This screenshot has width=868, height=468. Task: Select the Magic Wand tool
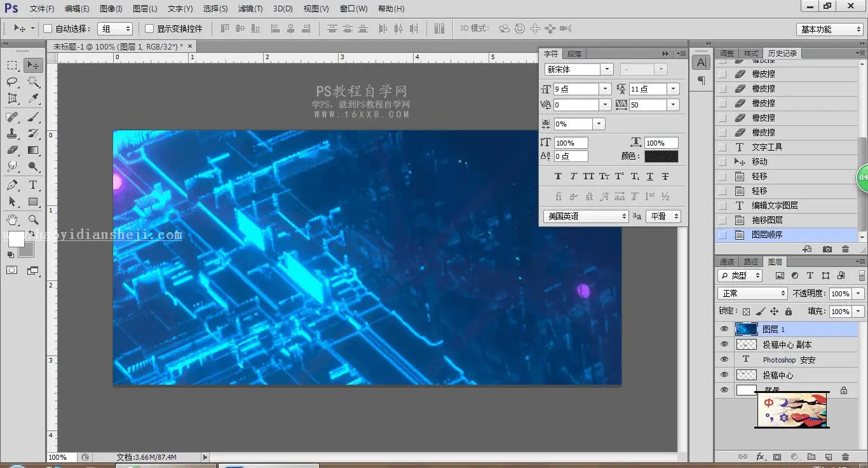coord(33,82)
